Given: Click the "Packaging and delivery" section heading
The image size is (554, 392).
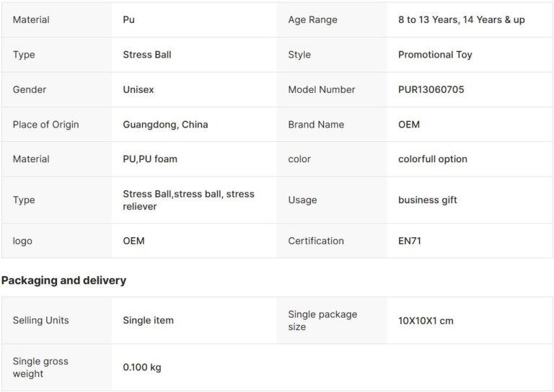Looking at the screenshot, I should coord(63,280).
